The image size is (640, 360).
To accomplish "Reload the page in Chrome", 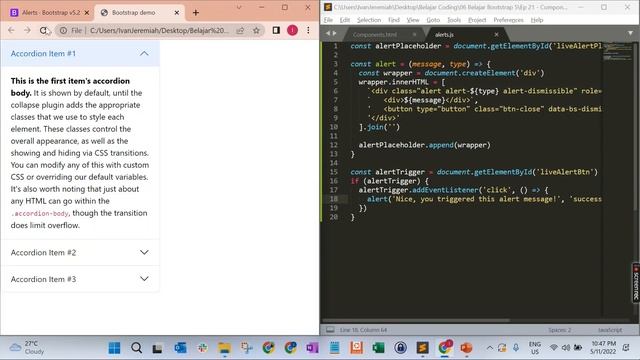I will click(43, 30).
